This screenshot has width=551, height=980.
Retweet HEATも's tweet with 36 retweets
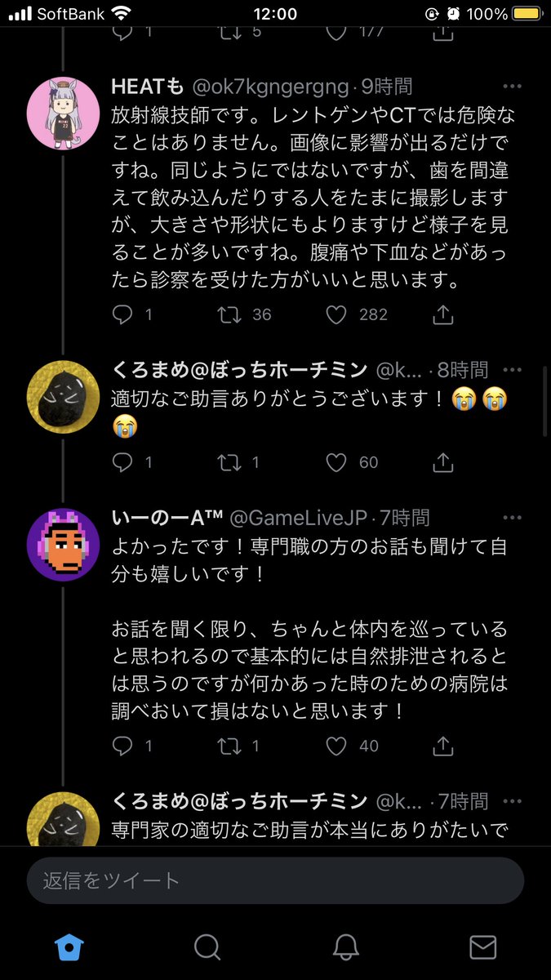tap(229, 314)
